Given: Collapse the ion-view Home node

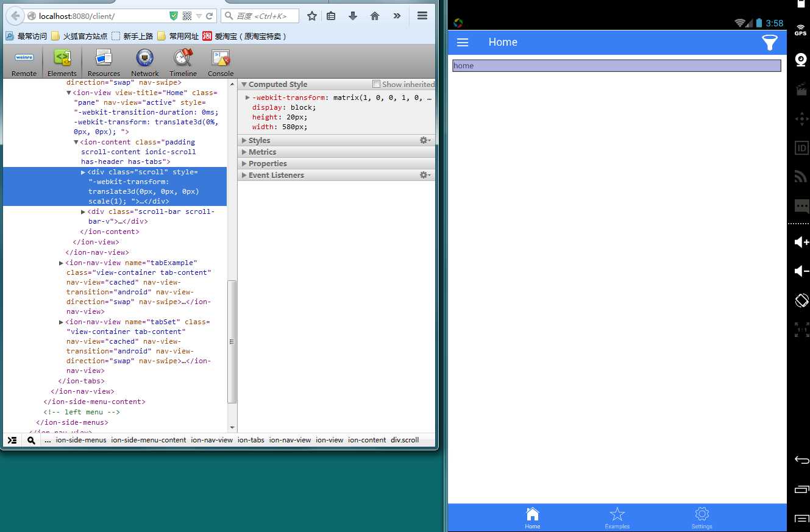Looking at the screenshot, I should click(x=69, y=93).
